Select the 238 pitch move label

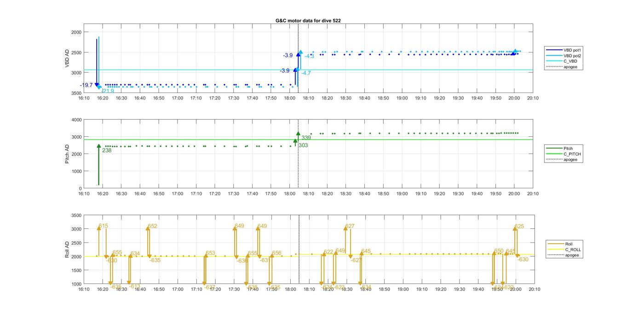(x=107, y=151)
